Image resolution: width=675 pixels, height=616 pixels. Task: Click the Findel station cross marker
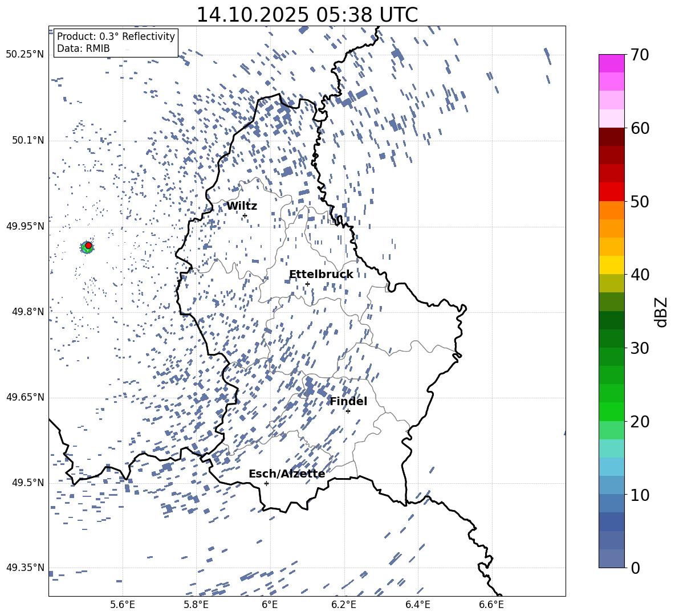point(348,411)
